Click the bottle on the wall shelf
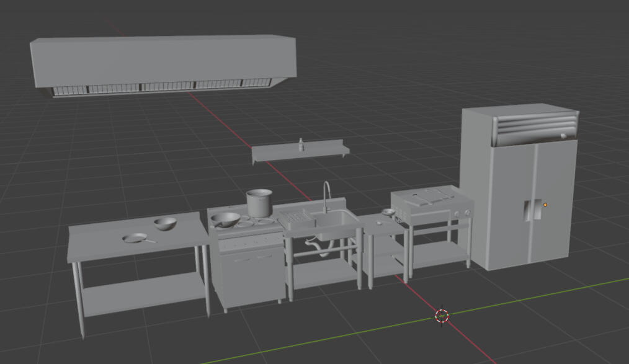 click(x=301, y=145)
